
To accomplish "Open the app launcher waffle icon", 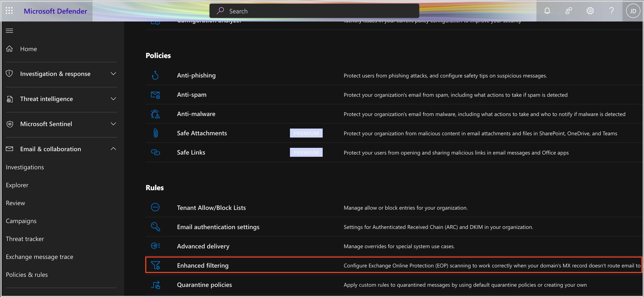I will pyautogui.click(x=9, y=11).
